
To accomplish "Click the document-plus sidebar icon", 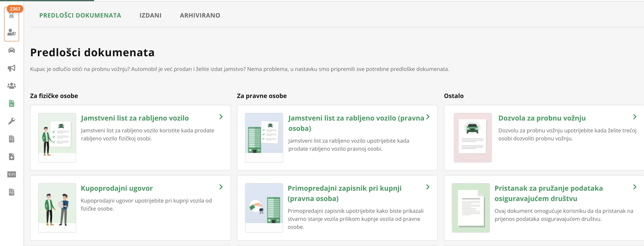I will pos(11,157).
